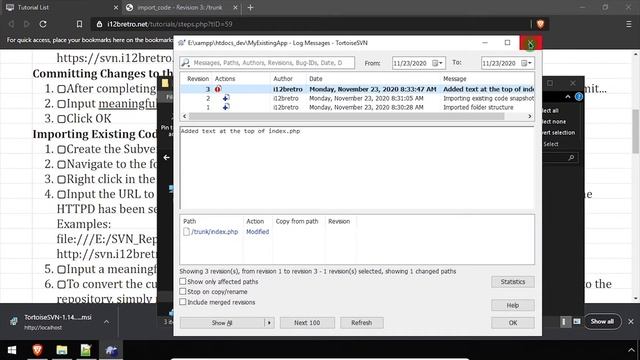640x360 pixels.
Task: Open the TortoiseSVN taskbar icon
Action: click(111, 350)
